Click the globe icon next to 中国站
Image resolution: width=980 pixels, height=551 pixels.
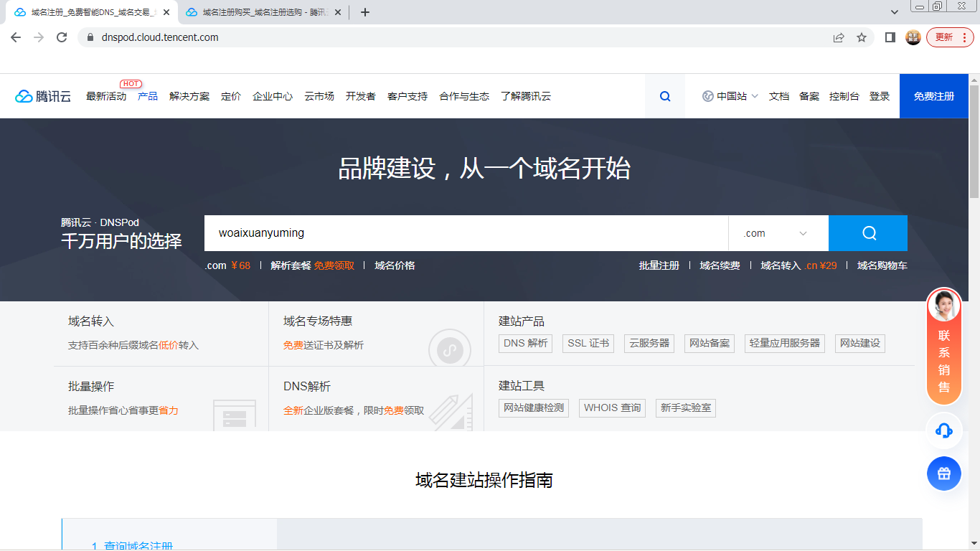click(708, 96)
